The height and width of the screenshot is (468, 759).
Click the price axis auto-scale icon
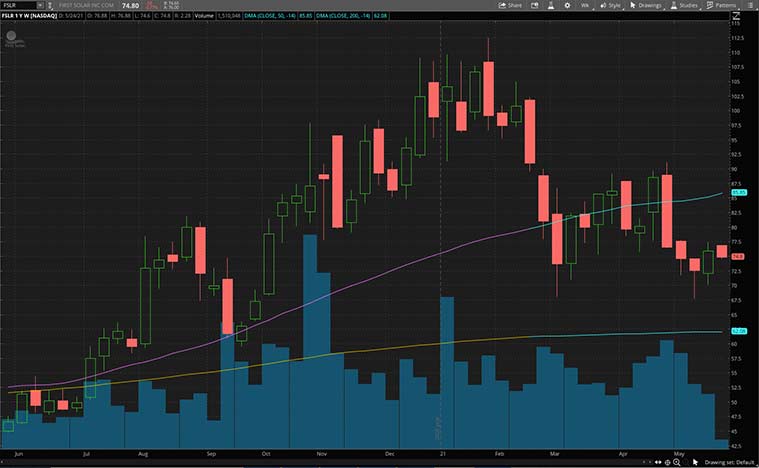pos(736,16)
